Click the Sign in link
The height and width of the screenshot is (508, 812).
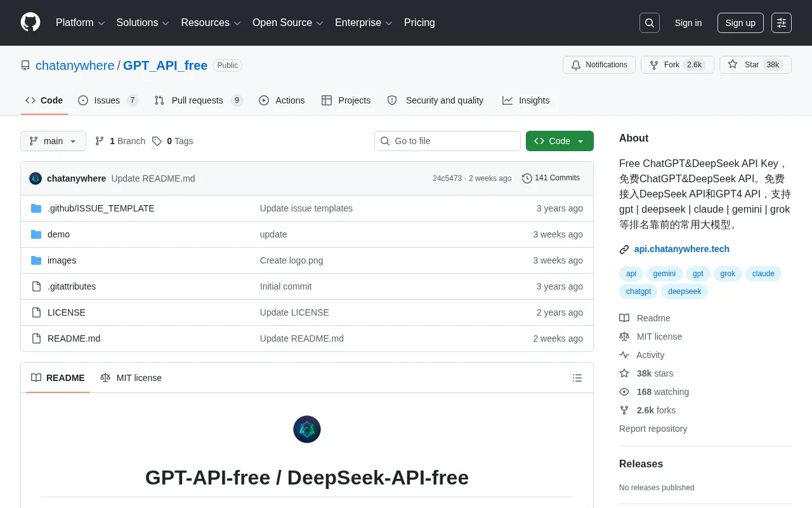pos(688,23)
